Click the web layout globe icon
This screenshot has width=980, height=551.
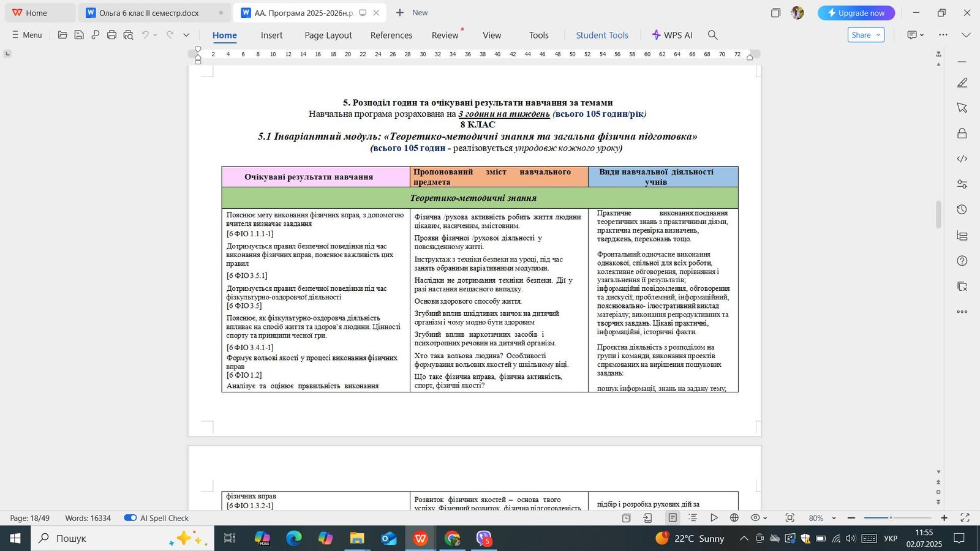point(734,518)
